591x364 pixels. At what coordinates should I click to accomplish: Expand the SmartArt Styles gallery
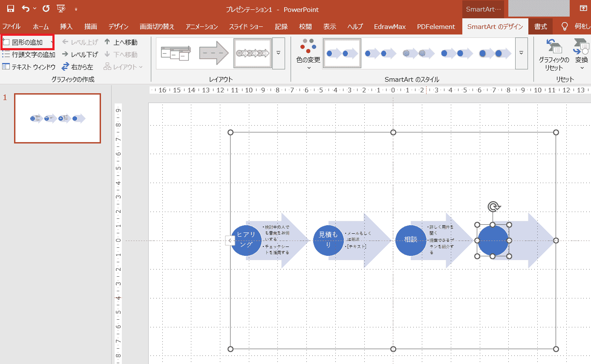[521, 53]
